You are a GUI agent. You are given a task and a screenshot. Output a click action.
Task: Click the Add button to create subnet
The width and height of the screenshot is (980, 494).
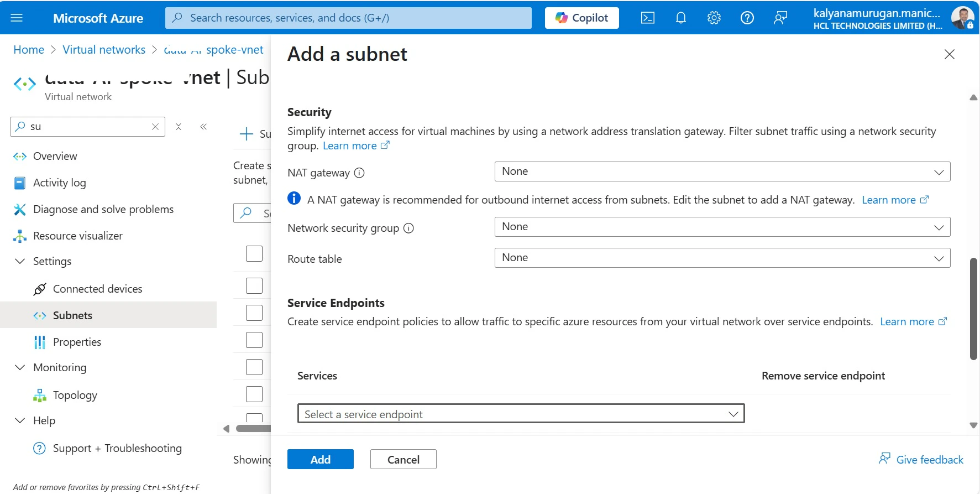tap(321, 459)
